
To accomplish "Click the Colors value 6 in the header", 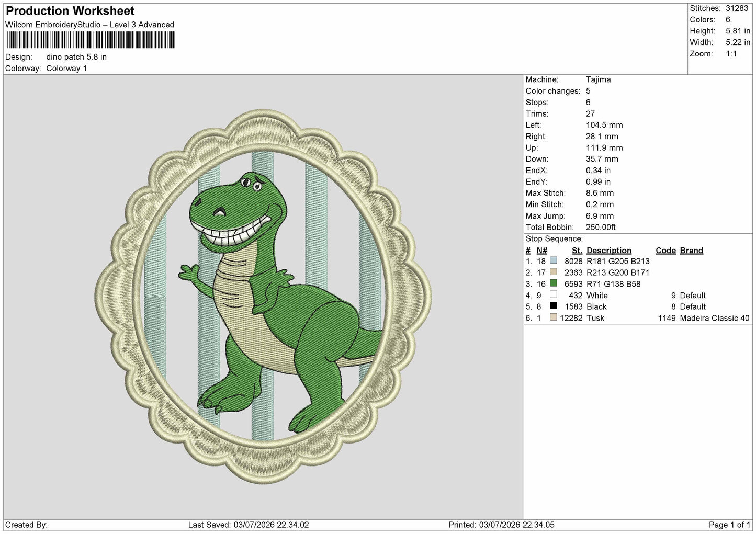I will [x=728, y=20].
